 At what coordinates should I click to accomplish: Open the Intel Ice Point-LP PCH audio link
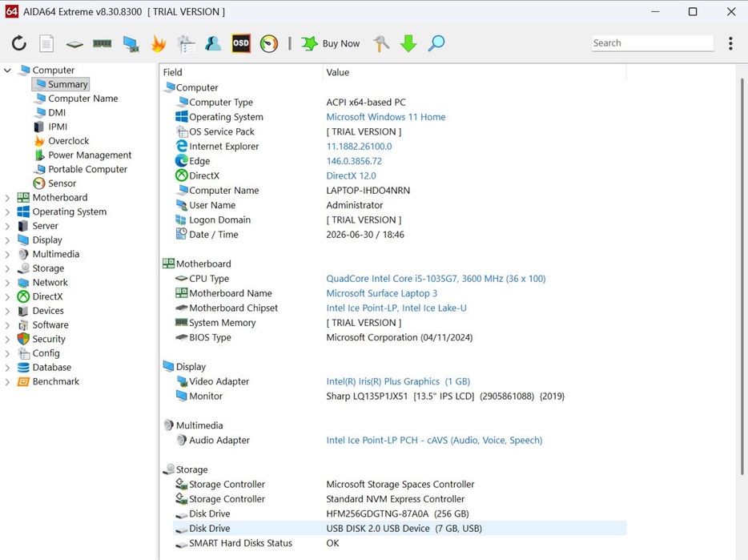click(434, 440)
